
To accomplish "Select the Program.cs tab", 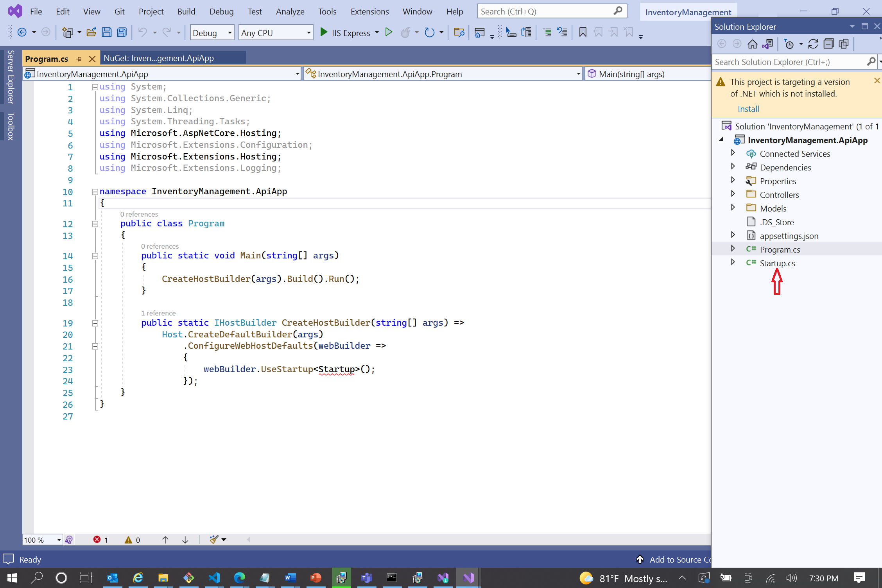I will pyautogui.click(x=48, y=58).
